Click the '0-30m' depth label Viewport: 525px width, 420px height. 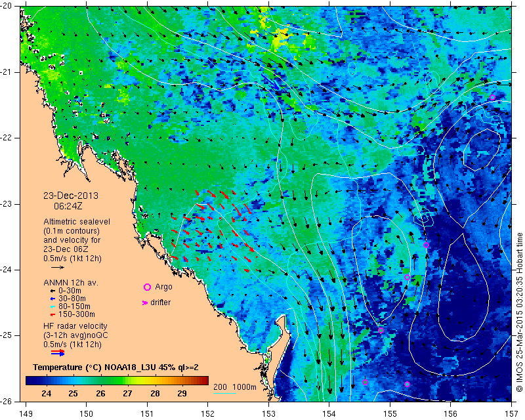[x=70, y=291]
